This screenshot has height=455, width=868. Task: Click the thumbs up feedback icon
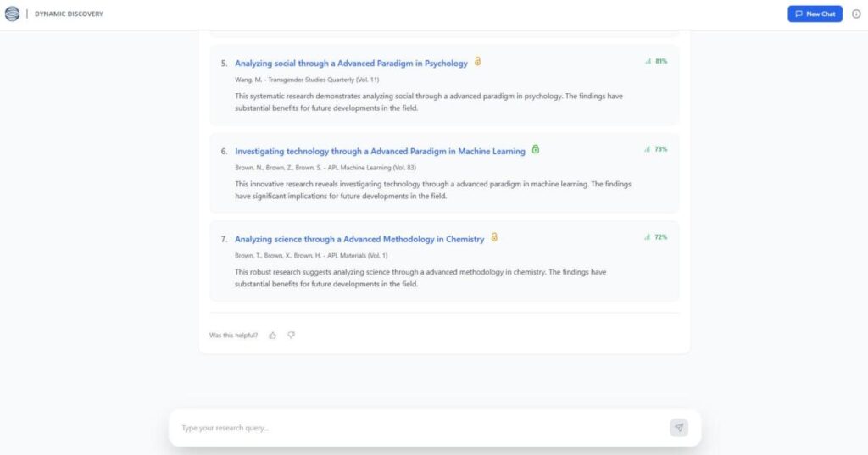(x=272, y=336)
